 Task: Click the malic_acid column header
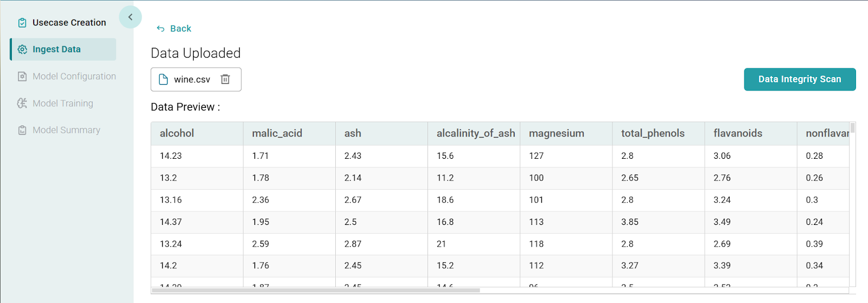tap(289, 133)
